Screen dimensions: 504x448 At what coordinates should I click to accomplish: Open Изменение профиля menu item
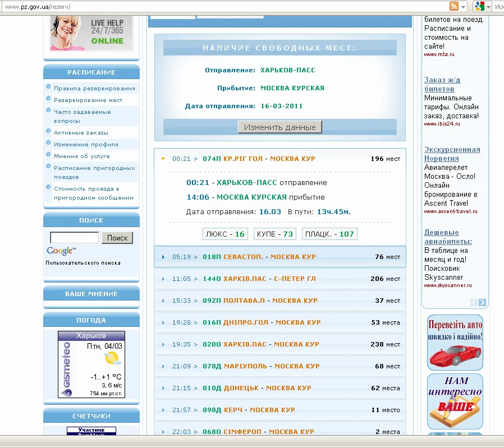(x=86, y=145)
